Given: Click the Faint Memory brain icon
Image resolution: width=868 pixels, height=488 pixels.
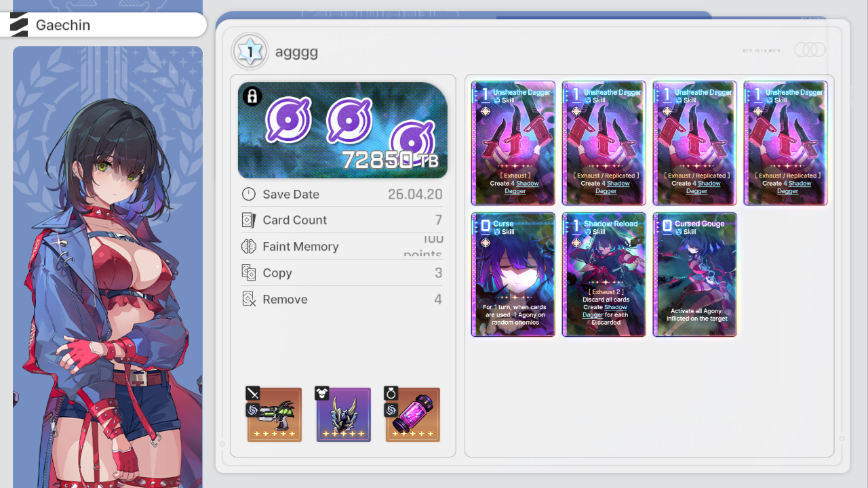Looking at the screenshot, I should pyautogui.click(x=249, y=247).
